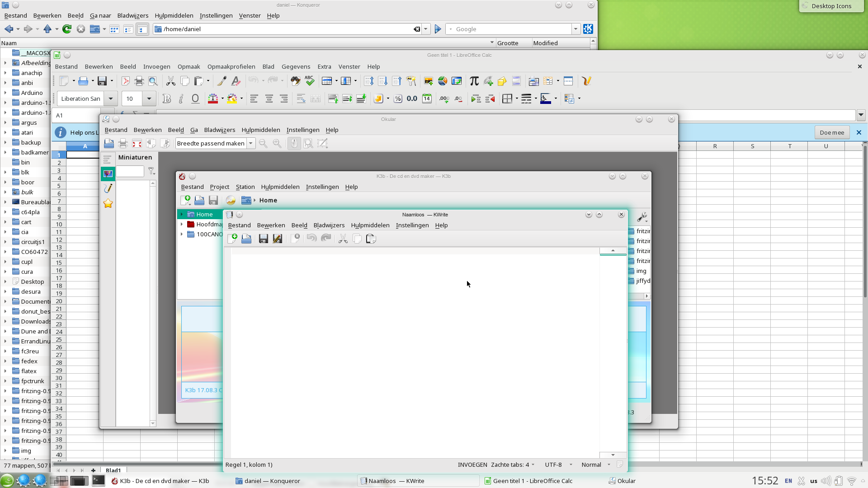Toggle the Selection tool in Okular

[323, 143]
